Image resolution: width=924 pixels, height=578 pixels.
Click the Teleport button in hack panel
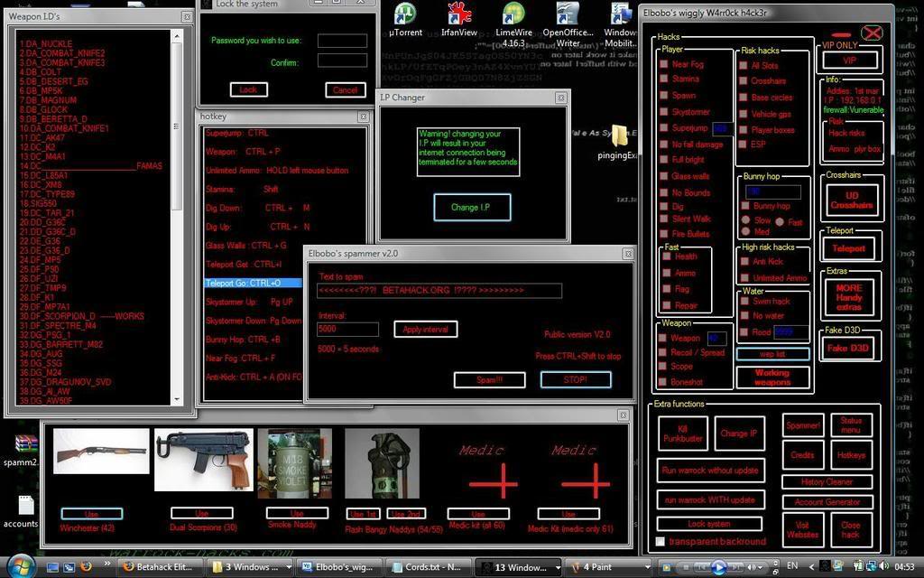coord(849,249)
